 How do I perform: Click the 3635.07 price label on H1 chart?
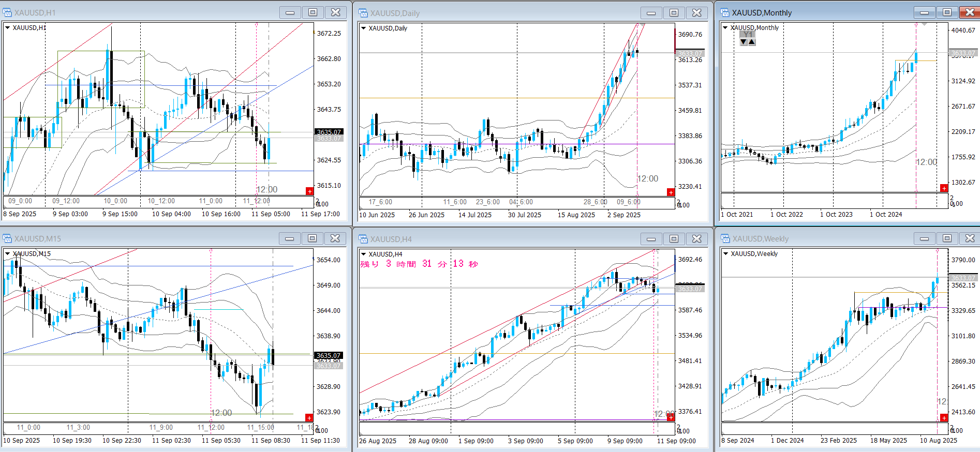point(329,132)
